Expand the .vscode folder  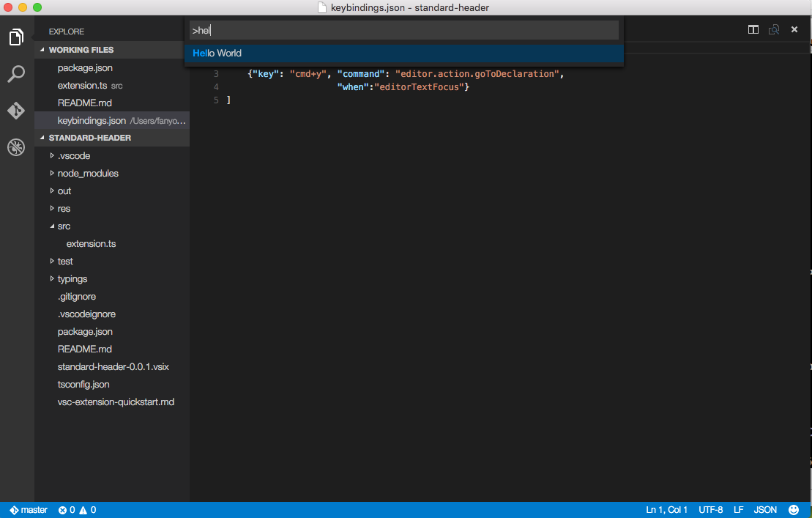(x=52, y=155)
